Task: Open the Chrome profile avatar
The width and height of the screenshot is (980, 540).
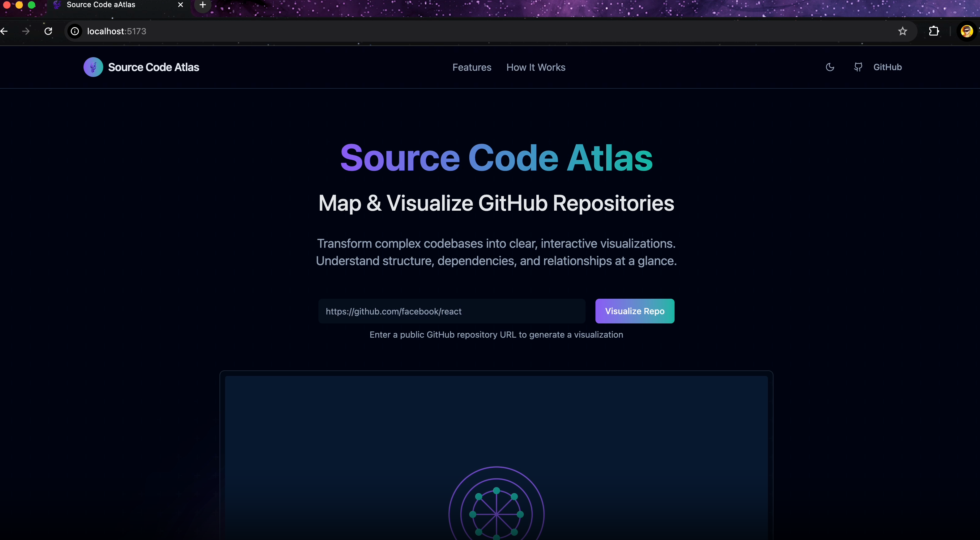Action: coord(966,31)
